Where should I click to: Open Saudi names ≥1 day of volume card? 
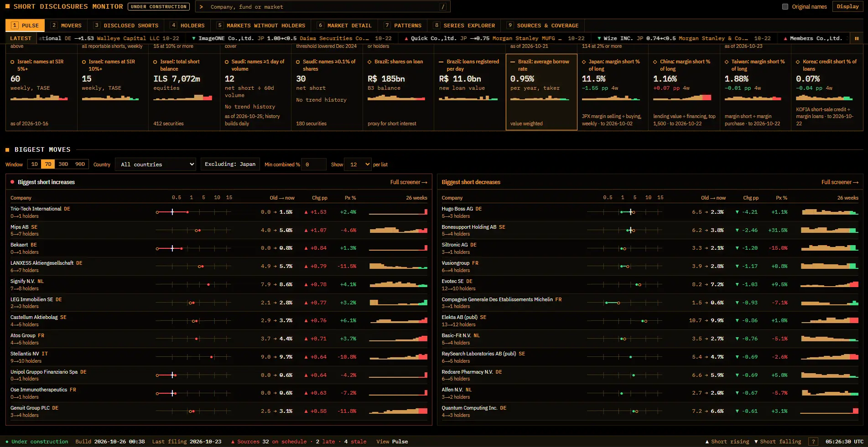click(255, 92)
